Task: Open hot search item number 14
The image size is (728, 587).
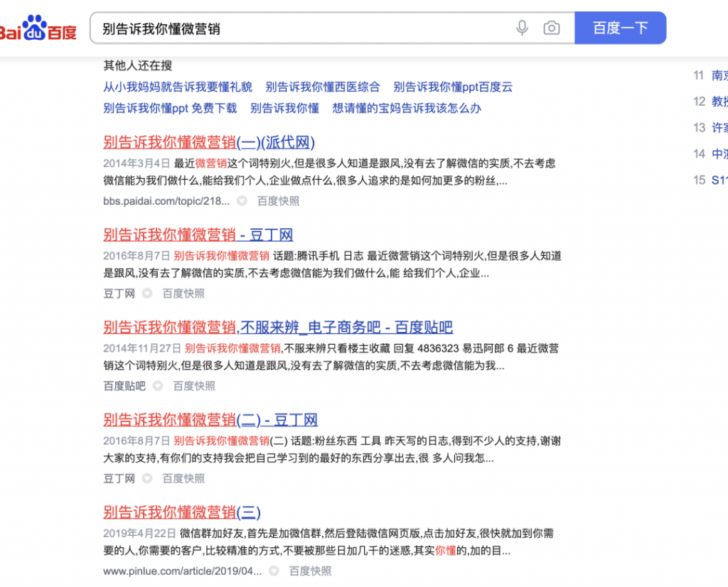Action: [x=710, y=154]
